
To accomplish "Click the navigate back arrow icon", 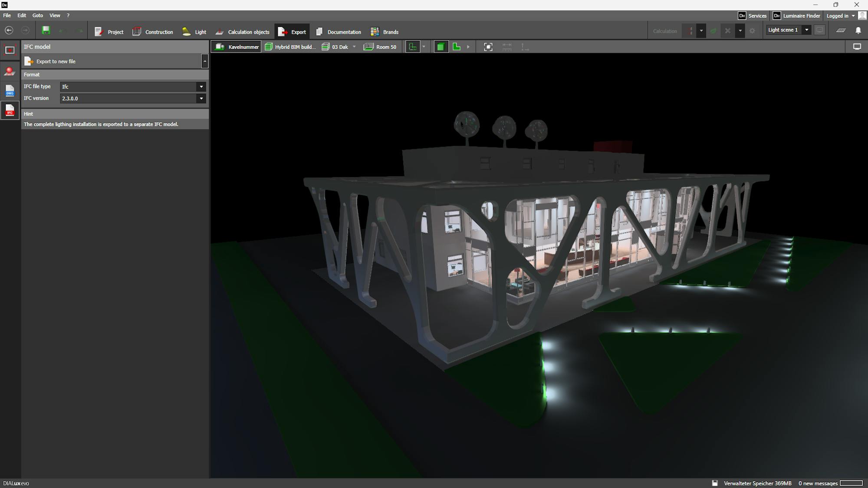I will [9, 30].
